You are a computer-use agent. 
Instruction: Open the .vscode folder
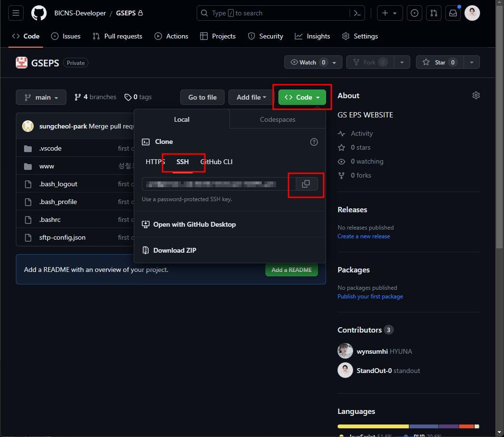(x=50, y=149)
